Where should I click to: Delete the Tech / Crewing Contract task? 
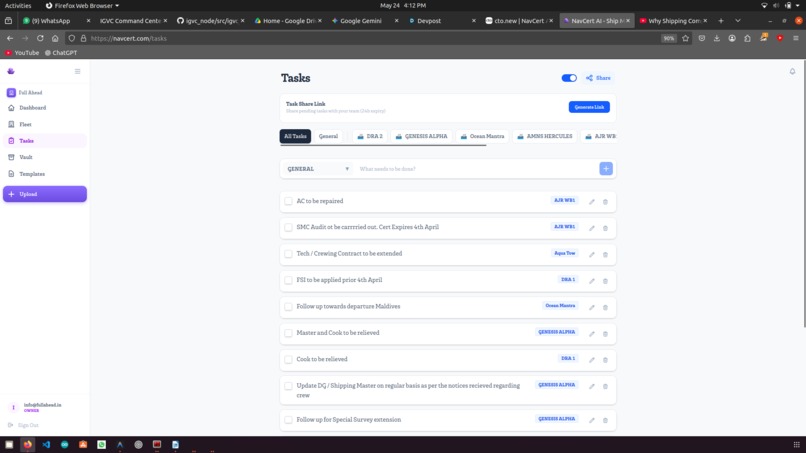(605, 254)
